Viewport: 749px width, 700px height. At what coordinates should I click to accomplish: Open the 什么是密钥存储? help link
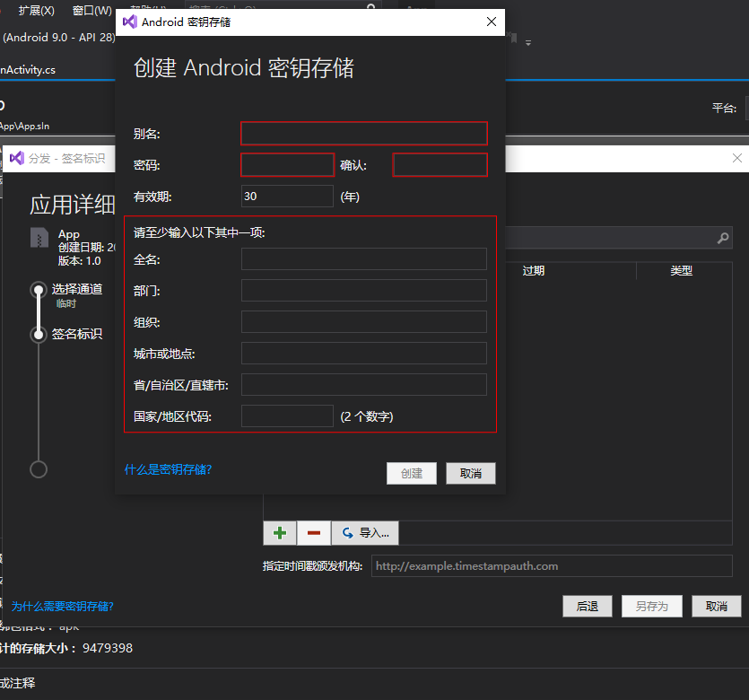[169, 468]
